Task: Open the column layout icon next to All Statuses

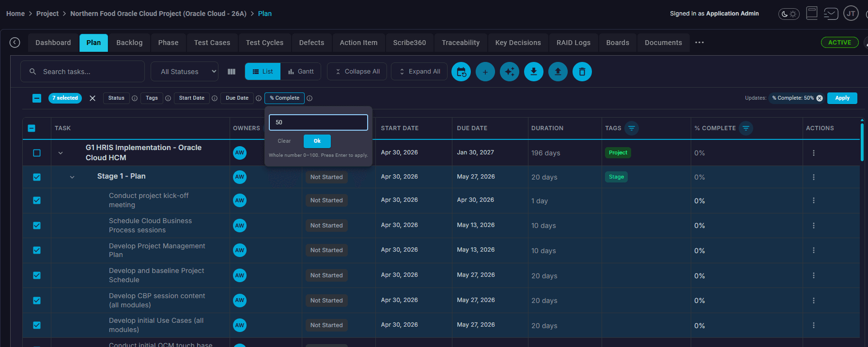Action: (x=232, y=72)
